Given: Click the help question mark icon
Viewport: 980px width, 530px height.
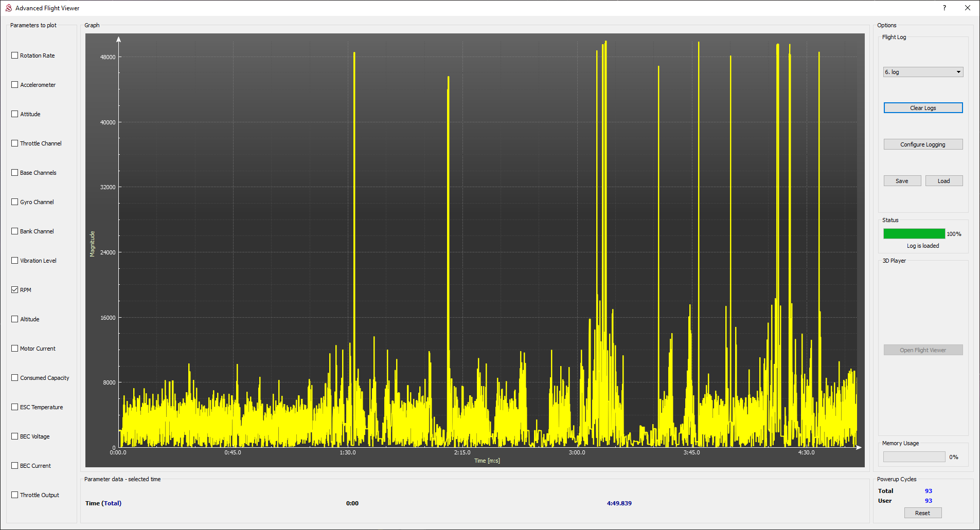Looking at the screenshot, I should [944, 8].
